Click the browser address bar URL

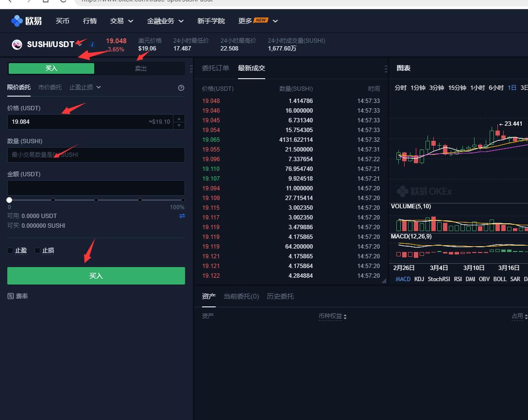pyautogui.click(x=147, y=1)
